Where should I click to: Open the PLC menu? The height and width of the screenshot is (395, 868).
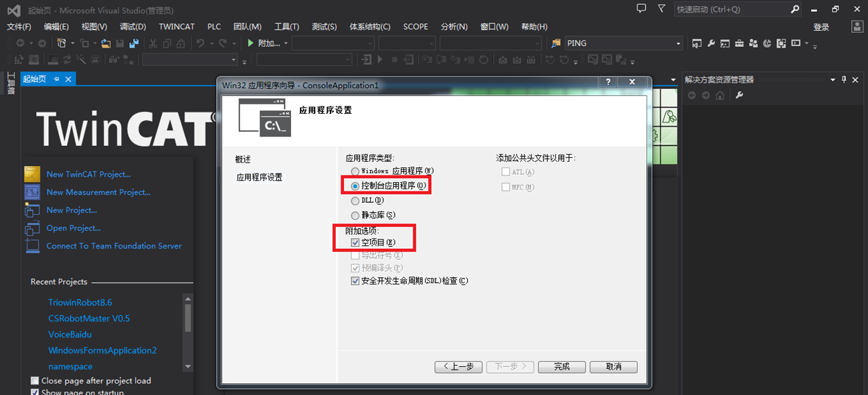[x=214, y=27]
